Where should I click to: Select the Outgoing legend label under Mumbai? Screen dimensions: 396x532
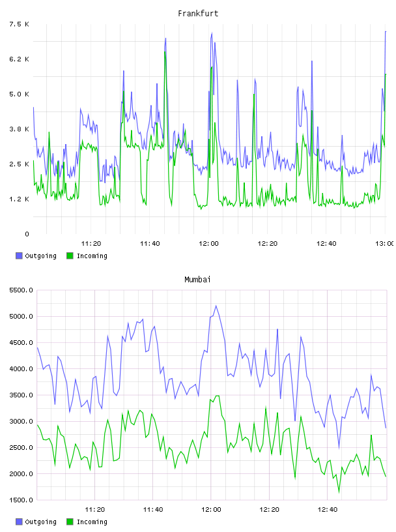coord(40,522)
